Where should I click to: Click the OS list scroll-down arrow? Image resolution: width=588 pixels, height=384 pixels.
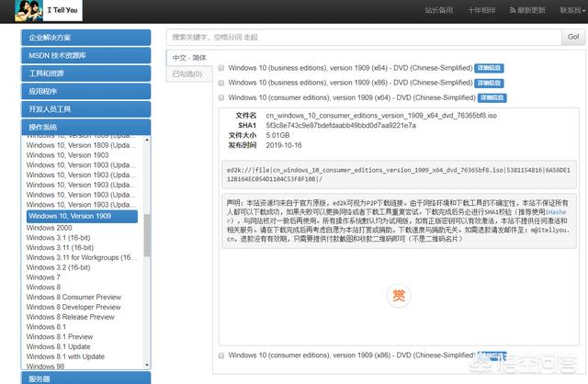(x=147, y=365)
